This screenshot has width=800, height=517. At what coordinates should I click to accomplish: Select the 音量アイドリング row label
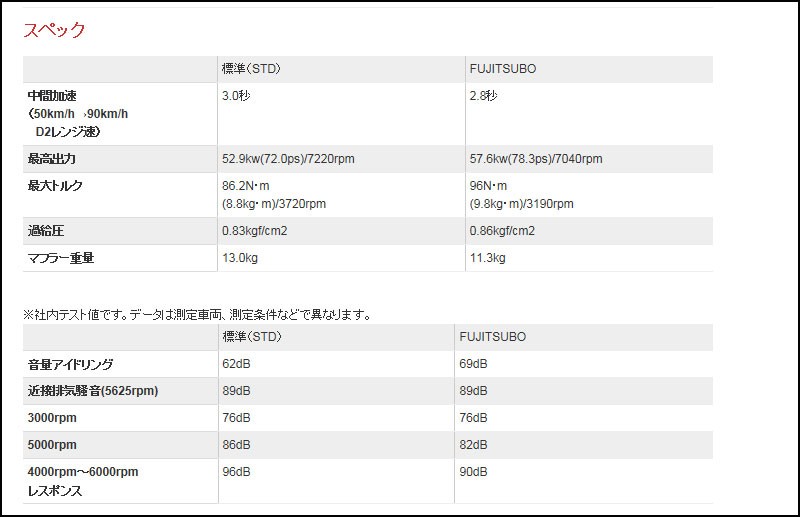pos(70,364)
